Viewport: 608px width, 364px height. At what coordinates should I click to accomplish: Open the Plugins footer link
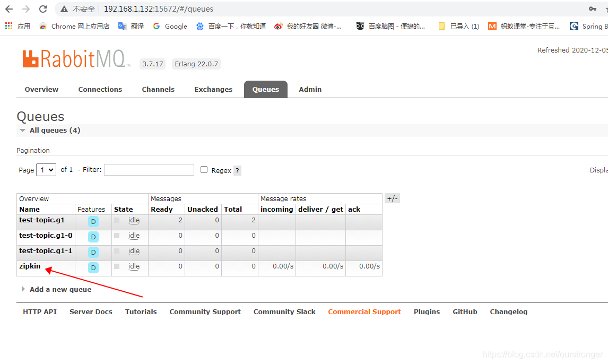(x=427, y=311)
